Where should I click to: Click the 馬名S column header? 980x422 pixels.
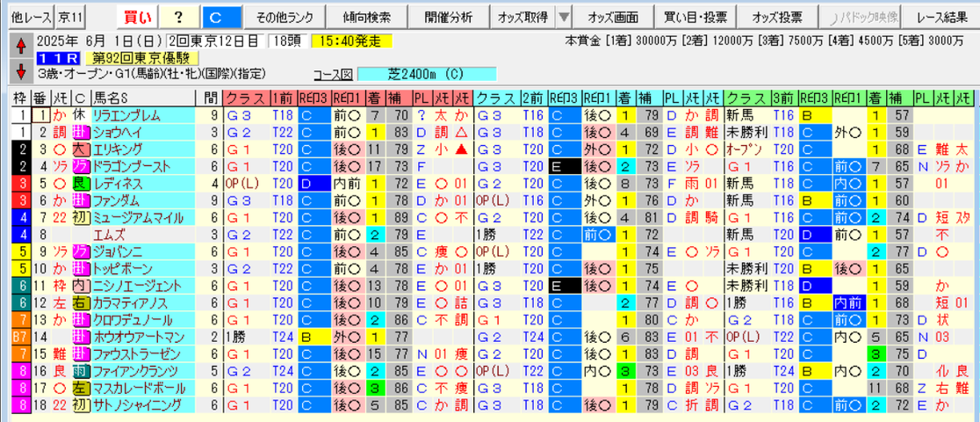click(144, 98)
